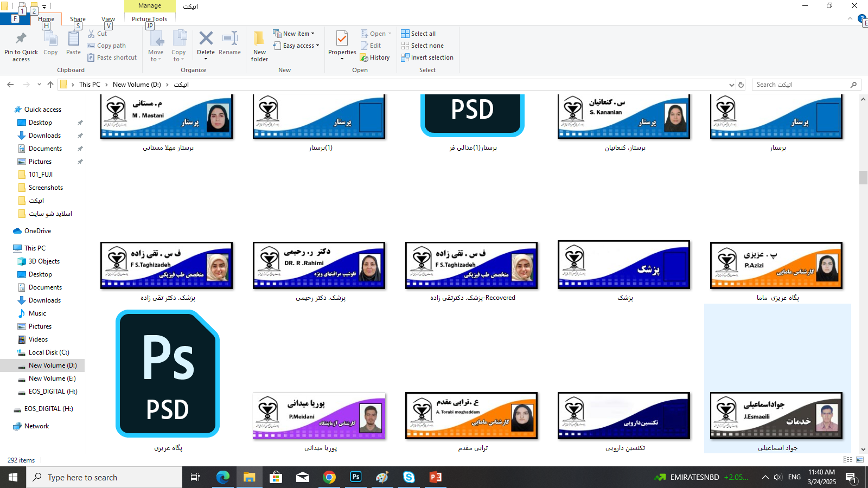Click Pin to Quick access icon
This screenshot has height=488, width=868.
tap(21, 39)
